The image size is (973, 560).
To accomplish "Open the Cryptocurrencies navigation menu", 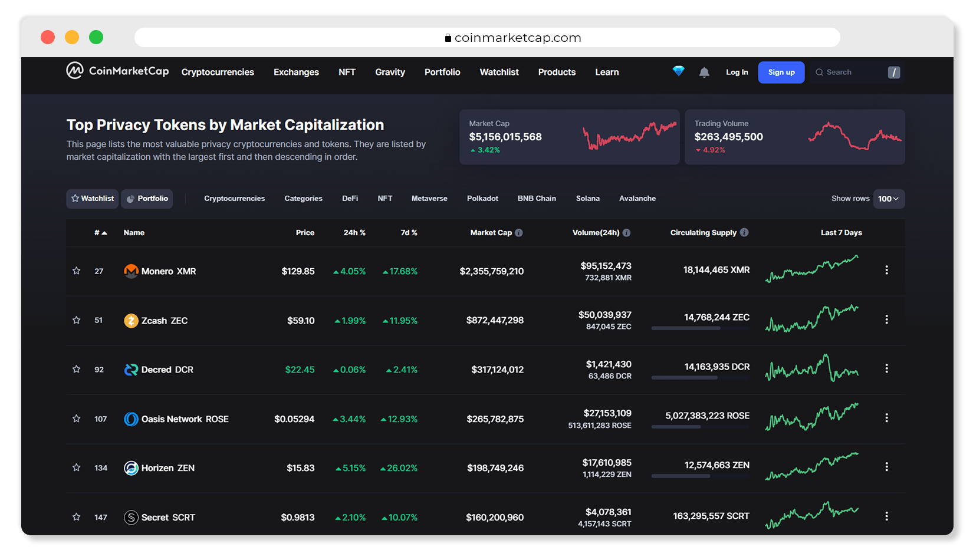I will [218, 72].
